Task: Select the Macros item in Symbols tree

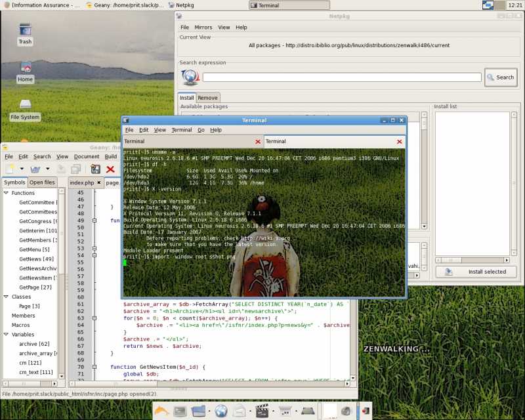Action: (x=20, y=325)
